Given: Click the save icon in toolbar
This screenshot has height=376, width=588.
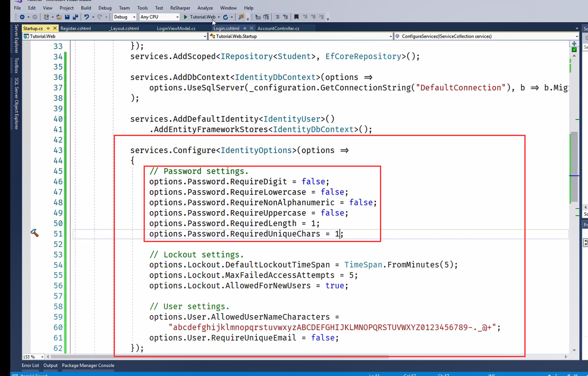Looking at the screenshot, I should [x=67, y=17].
